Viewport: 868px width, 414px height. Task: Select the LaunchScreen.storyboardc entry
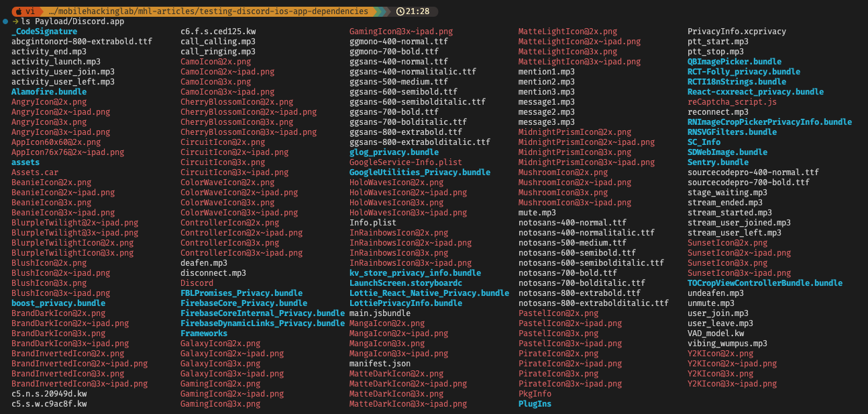point(406,283)
